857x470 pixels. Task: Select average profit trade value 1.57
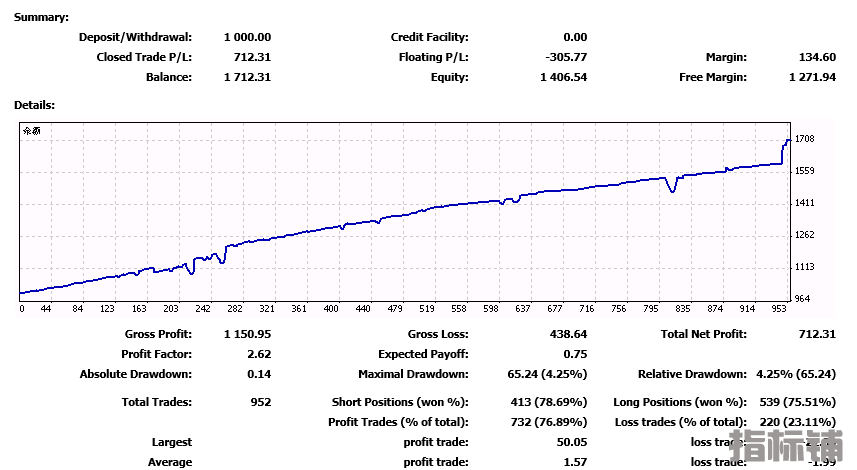576,462
